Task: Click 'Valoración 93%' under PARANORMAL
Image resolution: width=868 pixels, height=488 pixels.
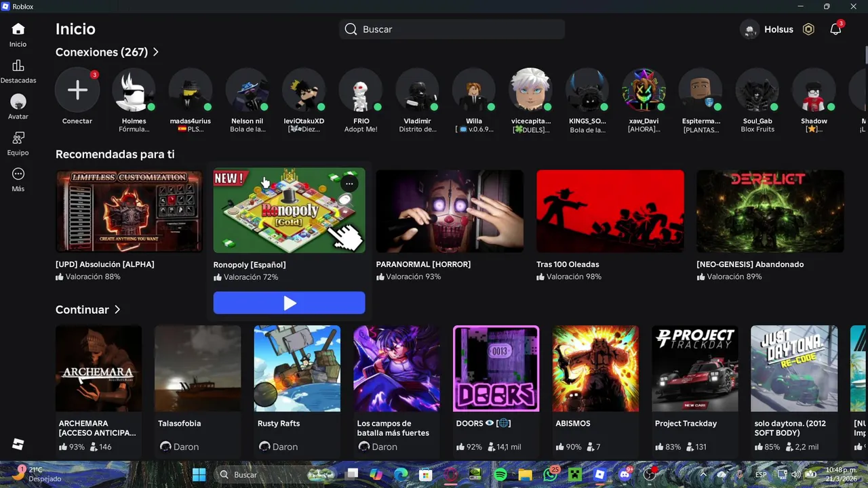Action: point(414,277)
